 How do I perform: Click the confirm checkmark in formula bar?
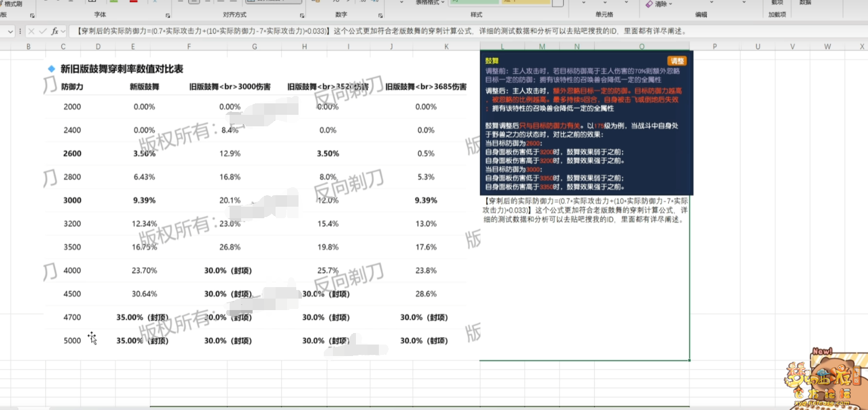[42, 32]
